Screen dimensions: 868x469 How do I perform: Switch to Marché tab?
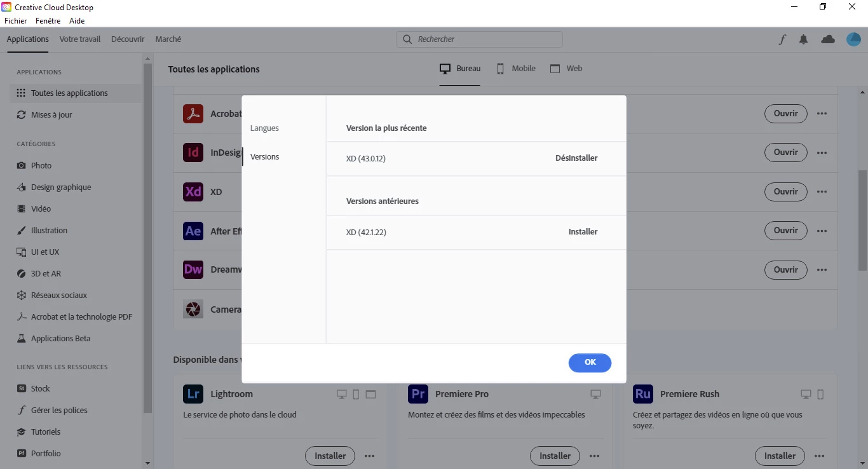(168, 39)
